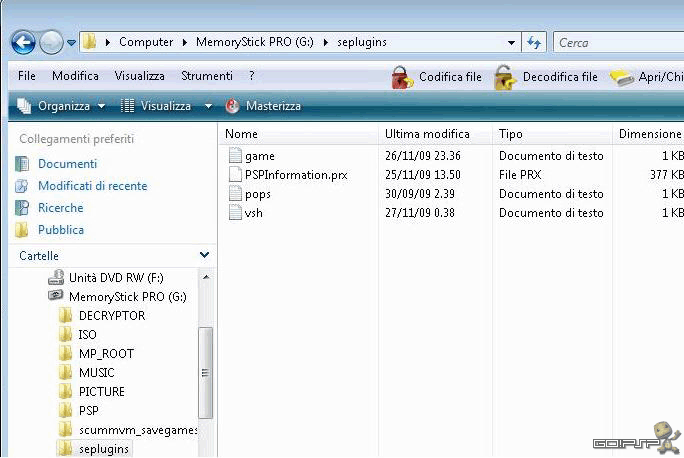Select the ISO folder in tree
The image size is (684, 458).
coord(87,335)
